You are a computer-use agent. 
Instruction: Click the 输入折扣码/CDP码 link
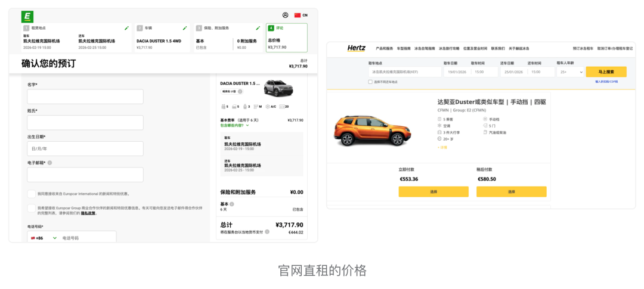click(x=606, y=82)
